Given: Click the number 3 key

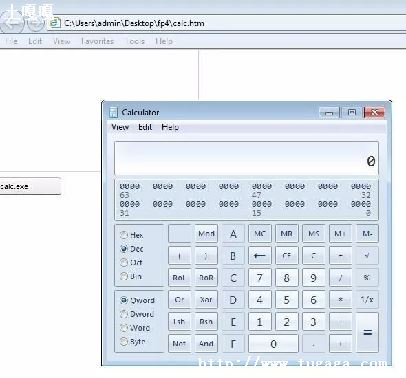Looking at the screenshot, I should pyautogui.click(x=313, y=322).
